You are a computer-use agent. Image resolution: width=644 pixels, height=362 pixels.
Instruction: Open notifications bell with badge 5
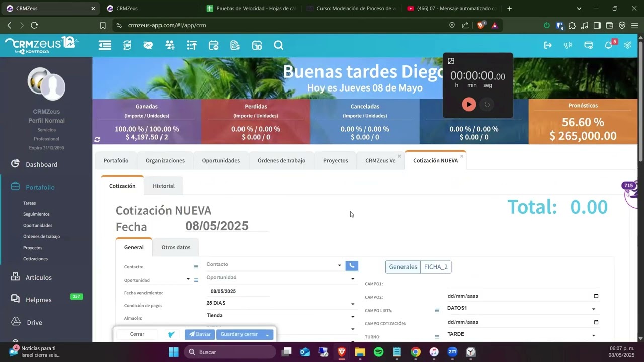pyautogui.click(x=609, y=45)
